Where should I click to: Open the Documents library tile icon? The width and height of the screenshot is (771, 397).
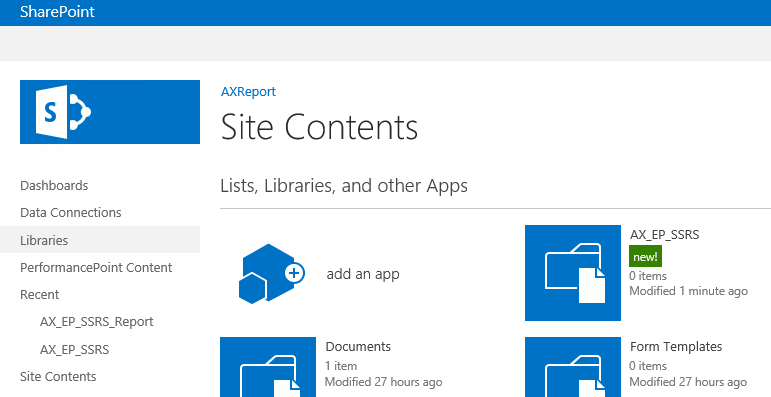point(268,367)
